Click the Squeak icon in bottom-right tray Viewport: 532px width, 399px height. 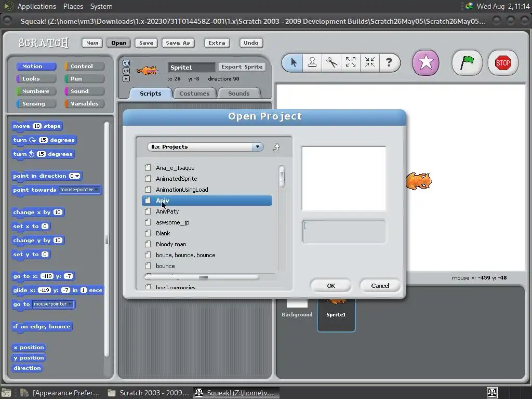pos(492,393)
